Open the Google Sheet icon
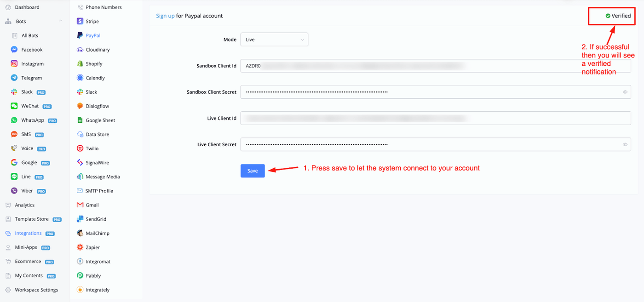The height and width of the screenshot is (302, 644). click(x=80, y=120)
